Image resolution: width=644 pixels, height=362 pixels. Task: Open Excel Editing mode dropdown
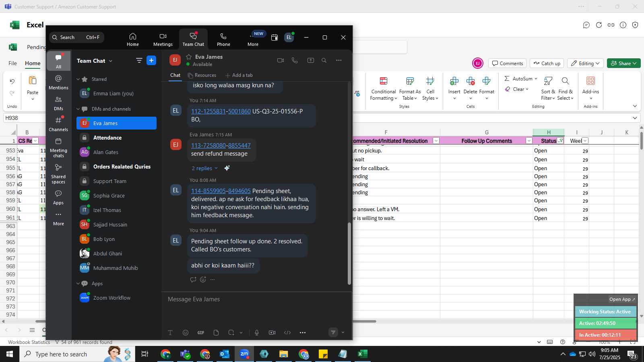coord(585,63)
